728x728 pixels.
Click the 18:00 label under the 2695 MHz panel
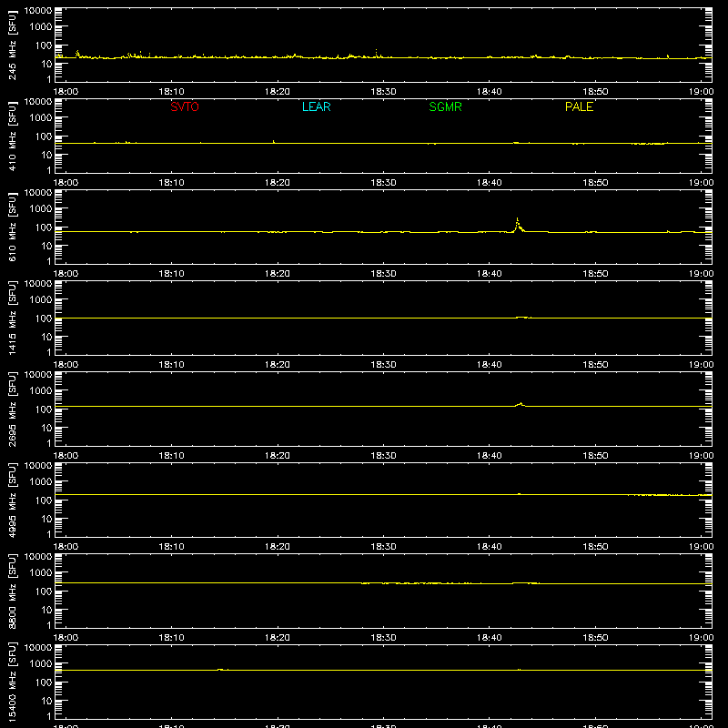[x=66, y=456]
